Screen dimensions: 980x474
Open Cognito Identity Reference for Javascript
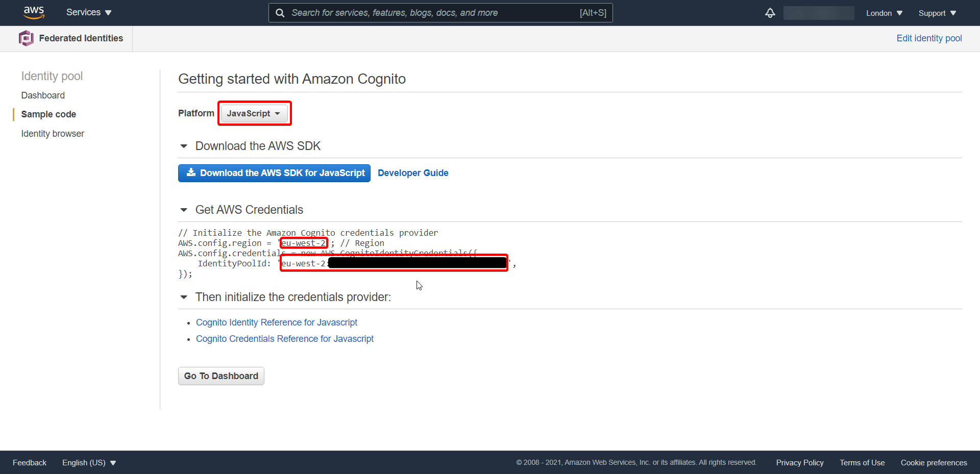[277, 322]
